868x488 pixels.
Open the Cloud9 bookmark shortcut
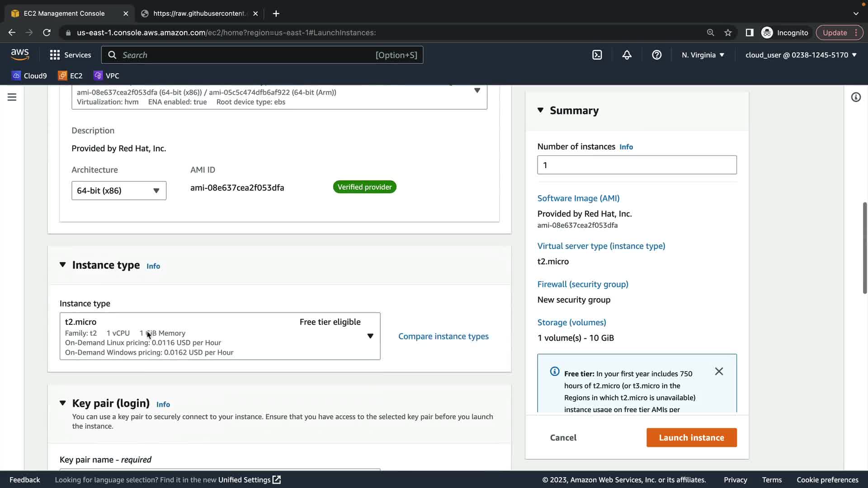tap(29, 75)
